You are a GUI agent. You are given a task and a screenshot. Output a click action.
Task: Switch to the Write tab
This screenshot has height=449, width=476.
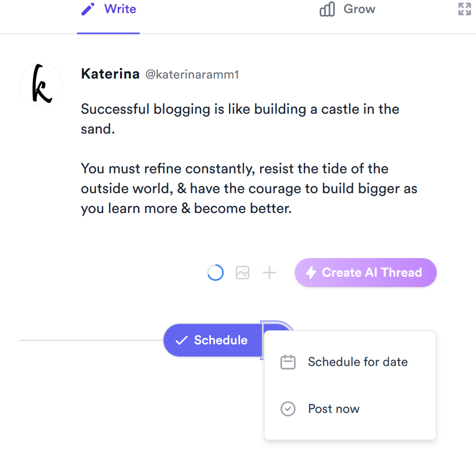coord(108,9)
